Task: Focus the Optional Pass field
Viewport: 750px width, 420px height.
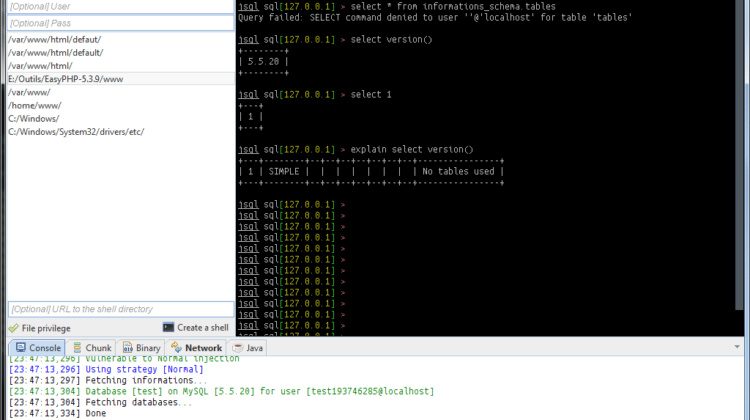Action: coord(121,23)
